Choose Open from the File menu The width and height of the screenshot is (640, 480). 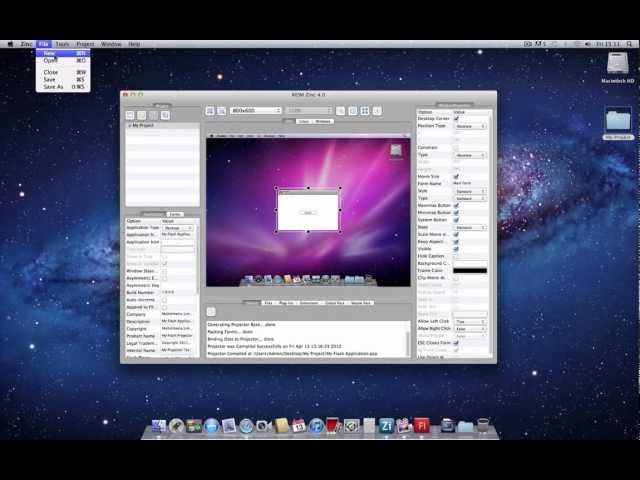pos(63,60)
